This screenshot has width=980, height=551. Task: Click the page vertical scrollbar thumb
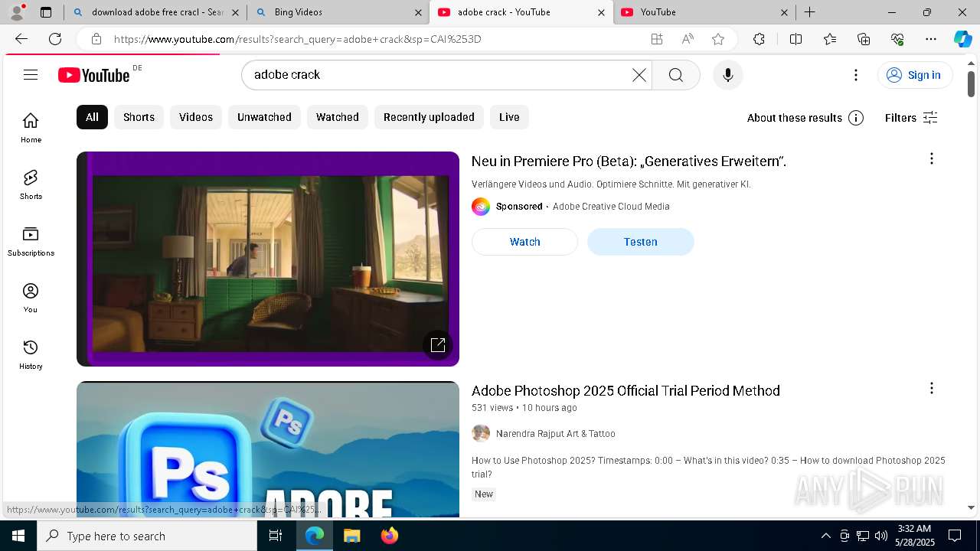[x=971, y=84]
